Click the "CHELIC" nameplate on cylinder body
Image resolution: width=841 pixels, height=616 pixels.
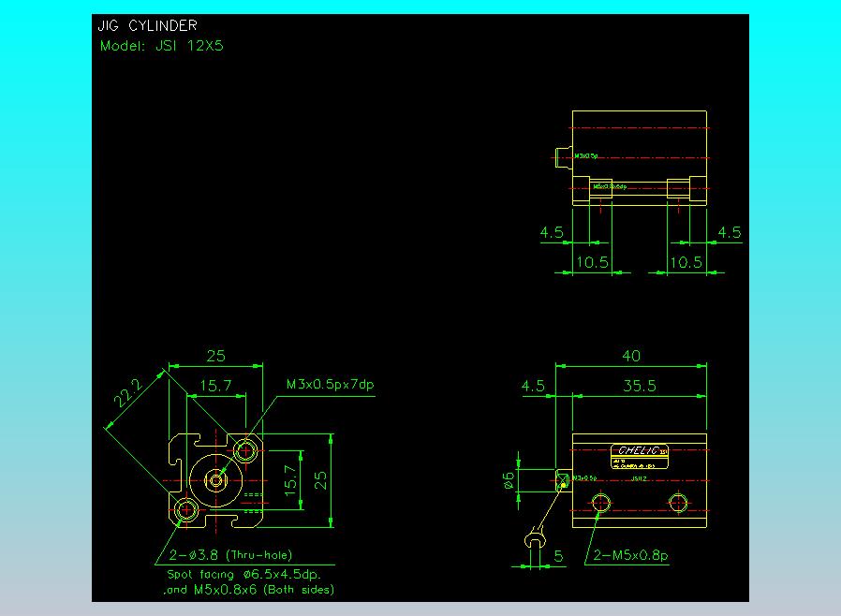[640, 457]
